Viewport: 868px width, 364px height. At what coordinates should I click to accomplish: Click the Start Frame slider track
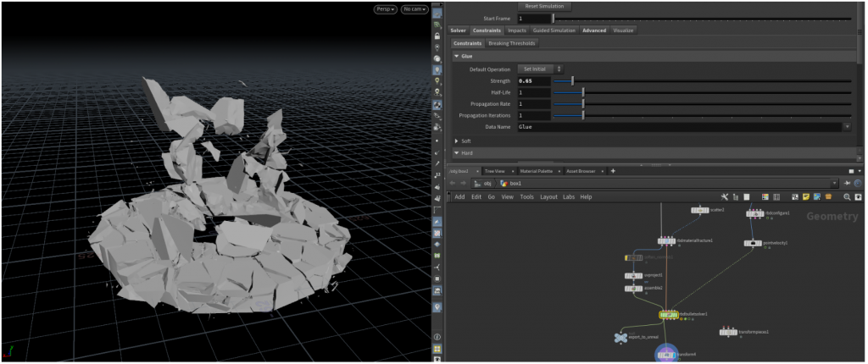[x=703, y=19]
